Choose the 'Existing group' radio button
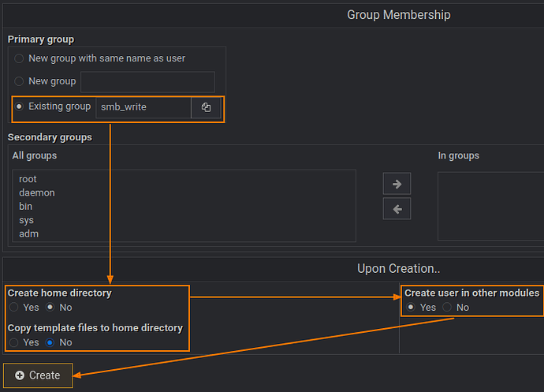Viewport: 544px width, 392px height. click(19, 106)
